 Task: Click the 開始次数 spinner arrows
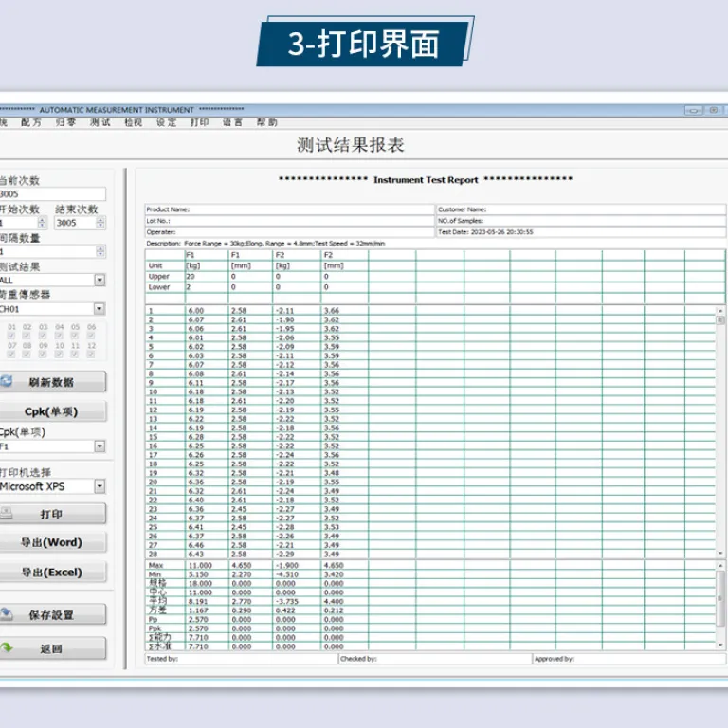tap(43, 223)
